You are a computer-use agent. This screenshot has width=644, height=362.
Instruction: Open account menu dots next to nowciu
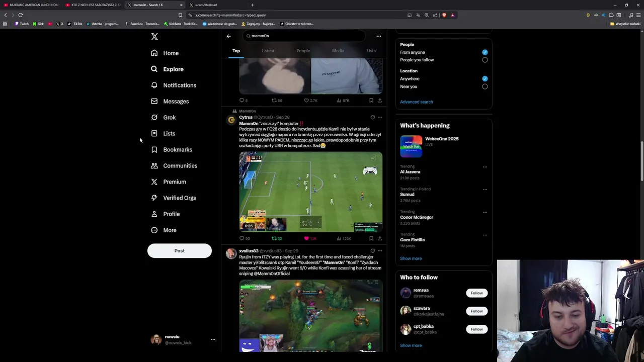(x=213, y=339)
